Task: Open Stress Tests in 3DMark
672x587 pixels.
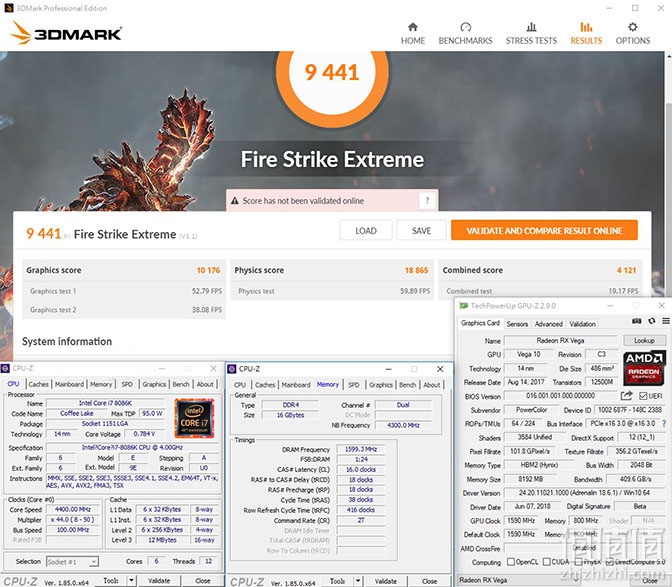Action: point(531,33)
